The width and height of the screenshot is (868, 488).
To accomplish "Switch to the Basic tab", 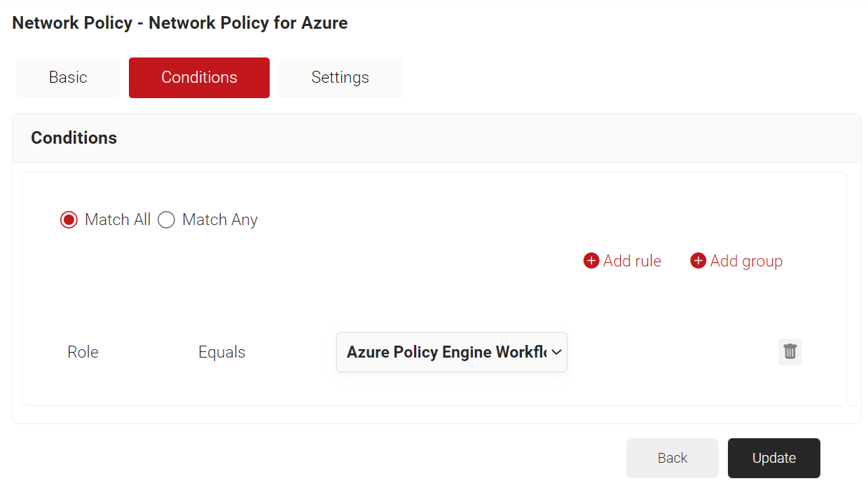I will point(68,78).
